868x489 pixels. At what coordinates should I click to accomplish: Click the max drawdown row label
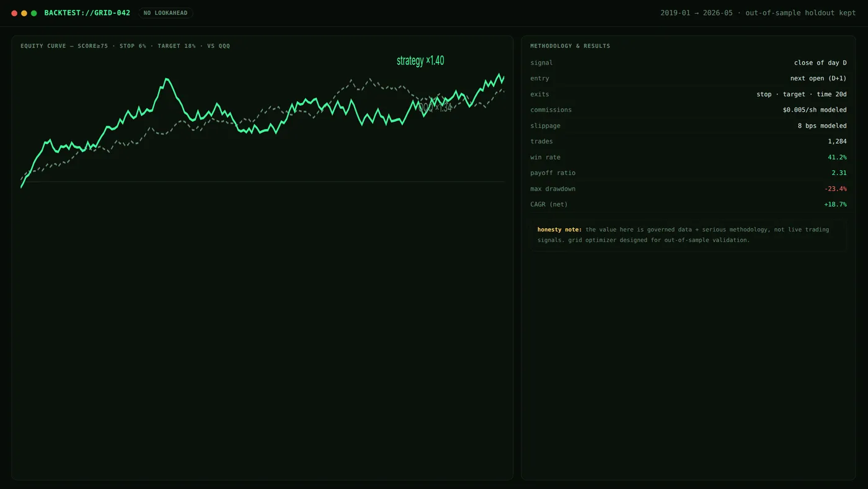pyautogui.click(x=552, y=189)
